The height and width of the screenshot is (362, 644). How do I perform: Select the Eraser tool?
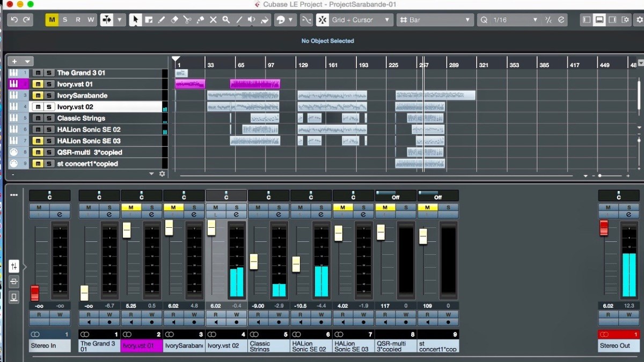click(x=174, y=20)
